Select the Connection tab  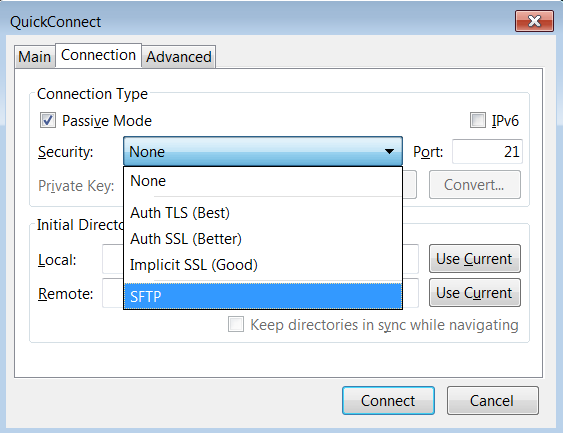point(98,55)
